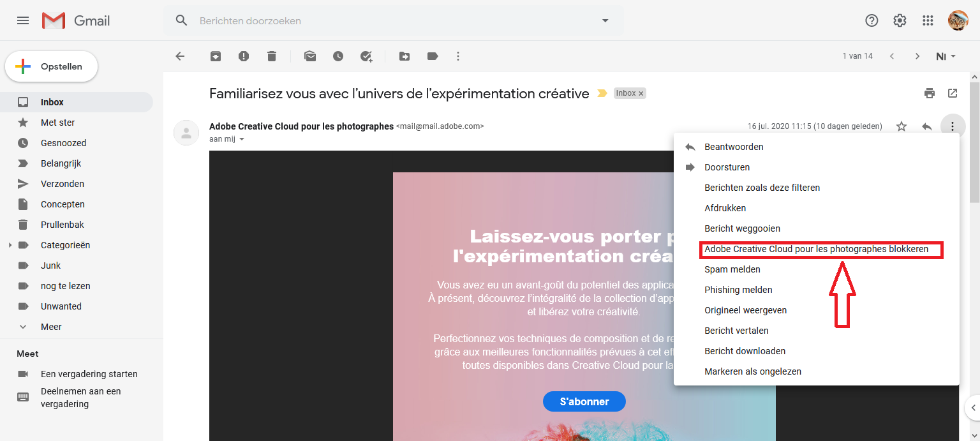The height and width of the screenshot is (441, 980).
Task: Delete email using trash icon
Action: (x=272, y=56)
